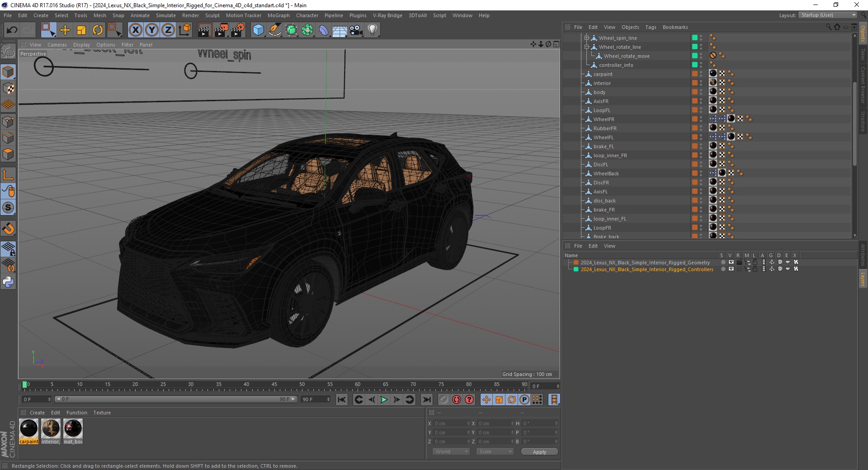Open Object Manager Tags menu
This screenshot has width=868, height=470.
point(651,27)
